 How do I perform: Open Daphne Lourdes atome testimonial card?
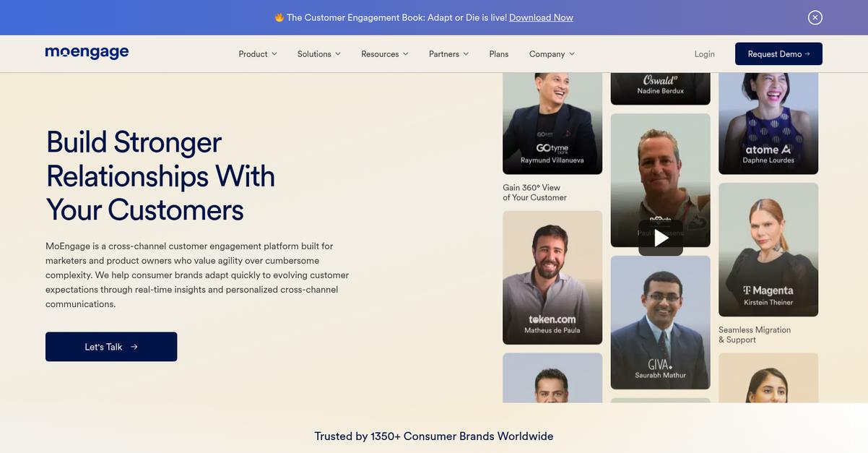pos(768,123)
